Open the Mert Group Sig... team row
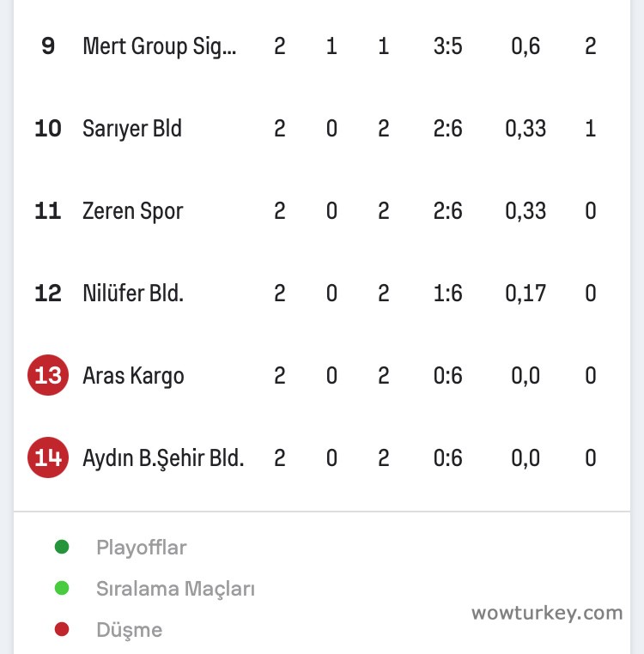 click(159, 46)
